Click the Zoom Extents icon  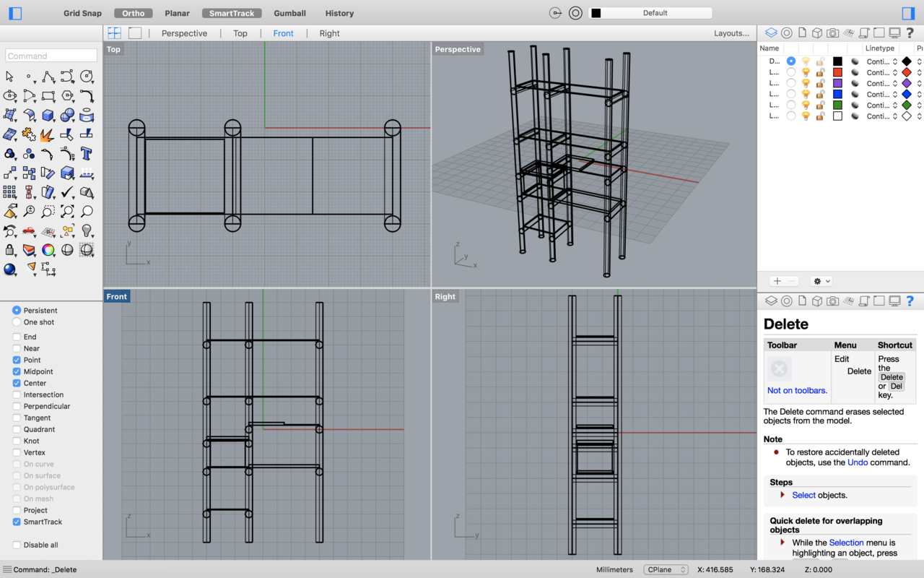click(x=67, y=212)
